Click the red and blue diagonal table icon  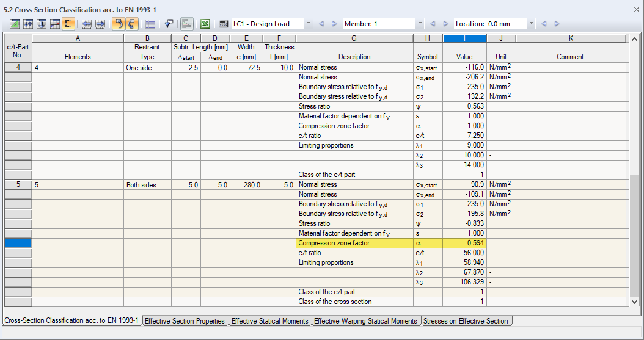pos(55,24)
